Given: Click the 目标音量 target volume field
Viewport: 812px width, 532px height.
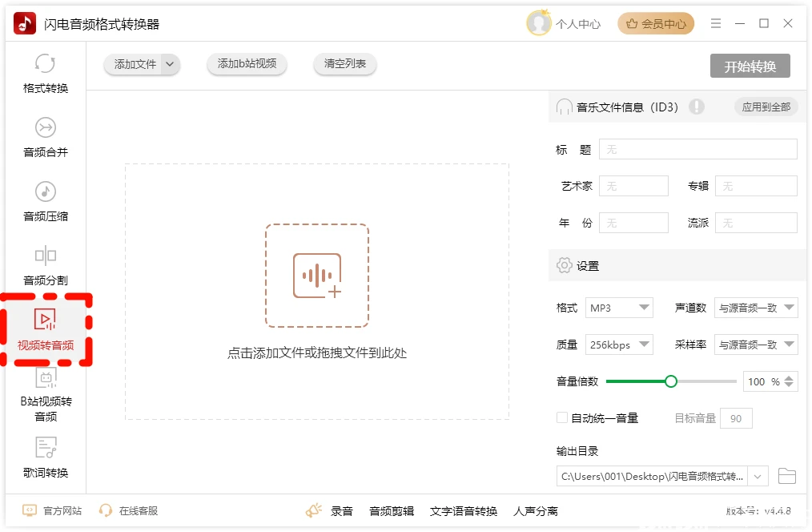Looking at the screenshot, I should [x=736, y=418].
